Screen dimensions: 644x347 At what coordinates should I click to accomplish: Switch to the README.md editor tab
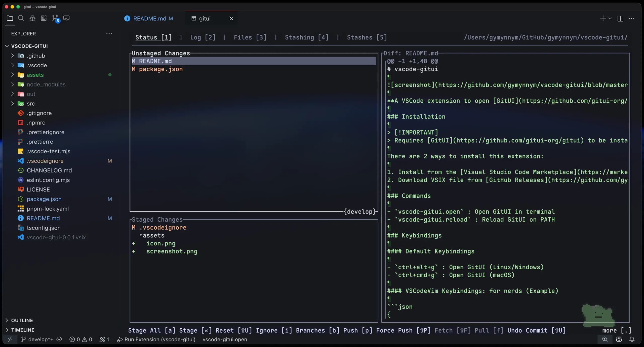click(150, 18)
